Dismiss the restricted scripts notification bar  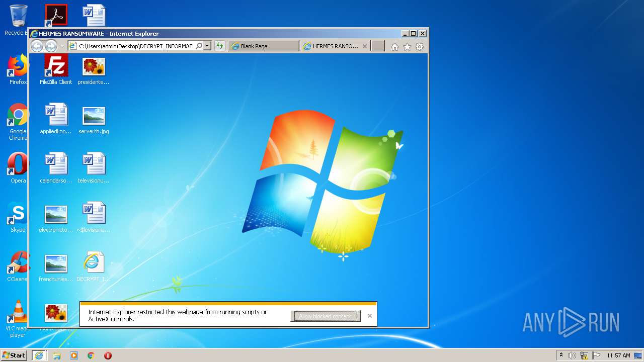(x=370, y=316)
